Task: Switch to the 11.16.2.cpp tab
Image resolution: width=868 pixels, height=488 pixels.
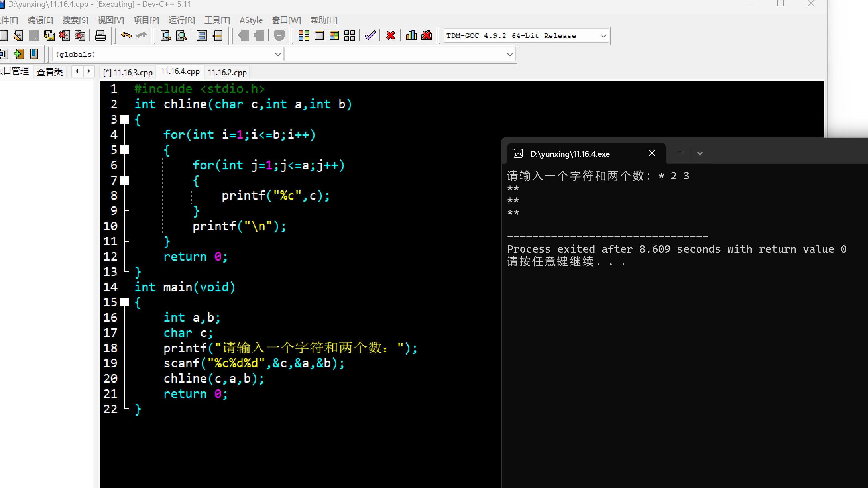Action: tap(227, 72)
